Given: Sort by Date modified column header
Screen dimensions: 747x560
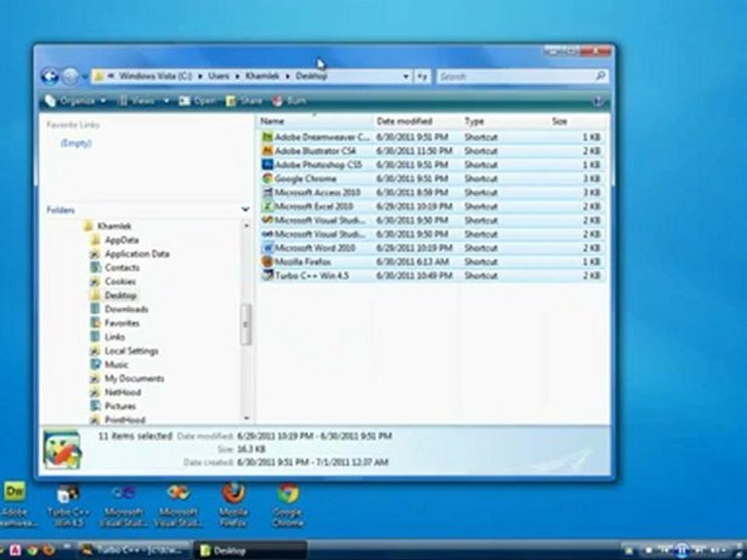Looking at the screenshot, I should (417, 121).
